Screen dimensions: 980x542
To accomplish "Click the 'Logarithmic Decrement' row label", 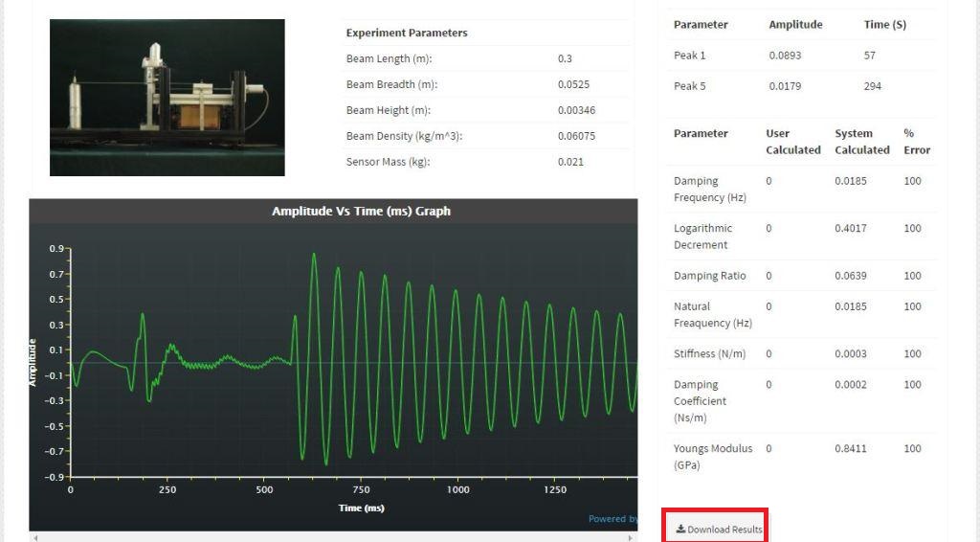I will pos(703,237).
